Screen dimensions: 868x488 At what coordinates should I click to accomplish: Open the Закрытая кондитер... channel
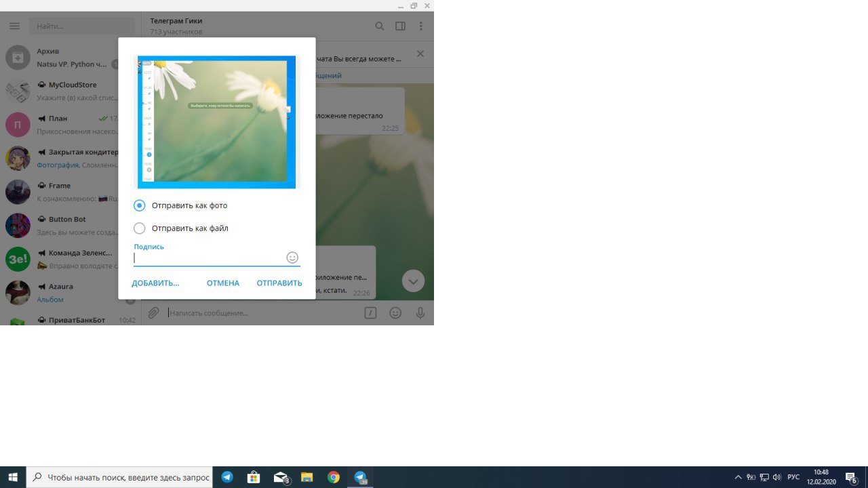point(71,159)
